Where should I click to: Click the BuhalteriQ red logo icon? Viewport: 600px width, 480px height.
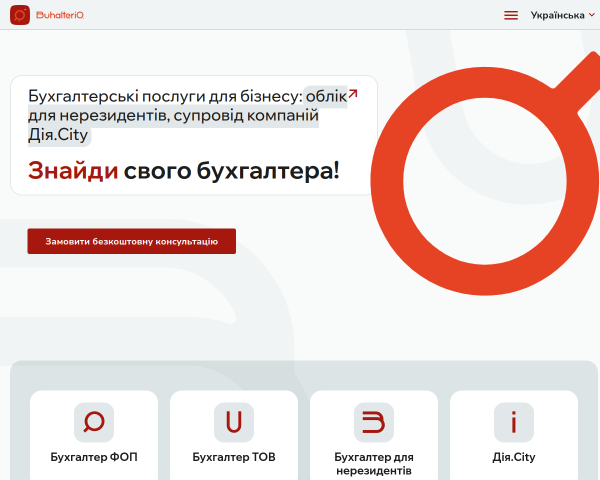tap(20, 15)
